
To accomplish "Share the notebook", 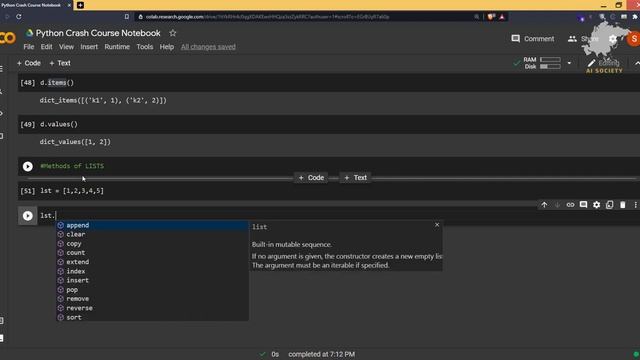I will tap(583, 39).
